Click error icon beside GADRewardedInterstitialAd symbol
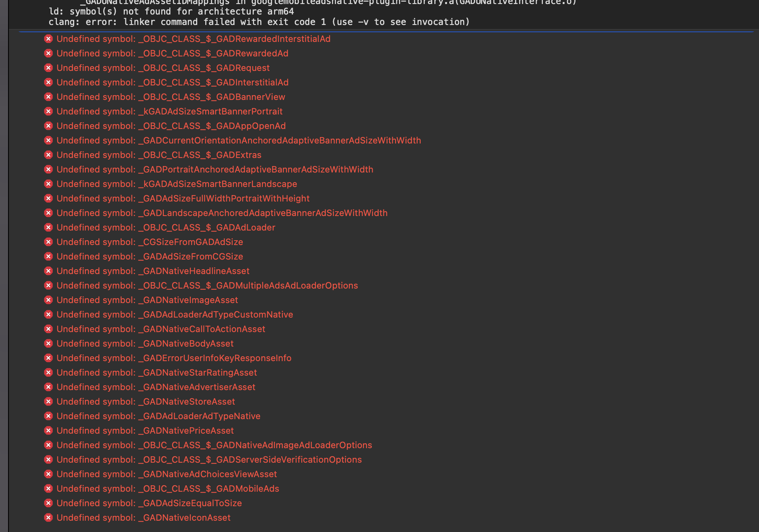The height and width of the screenshot is (532, 759). coord(48,39)
